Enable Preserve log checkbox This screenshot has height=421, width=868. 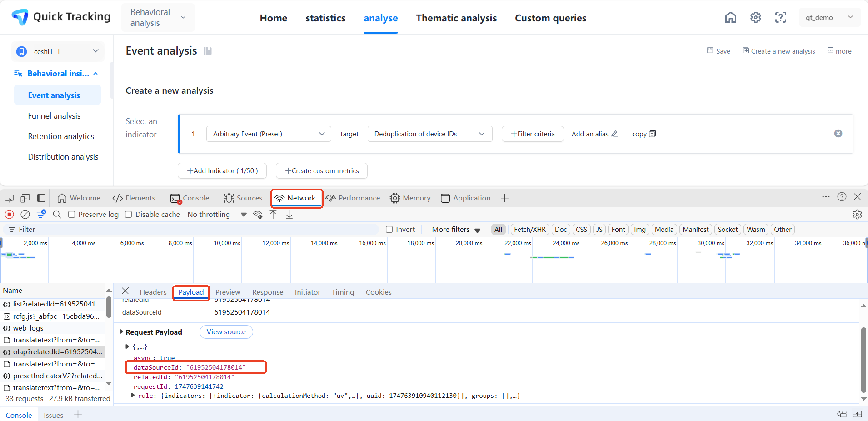pyautogui.click(x=71, y=215)
